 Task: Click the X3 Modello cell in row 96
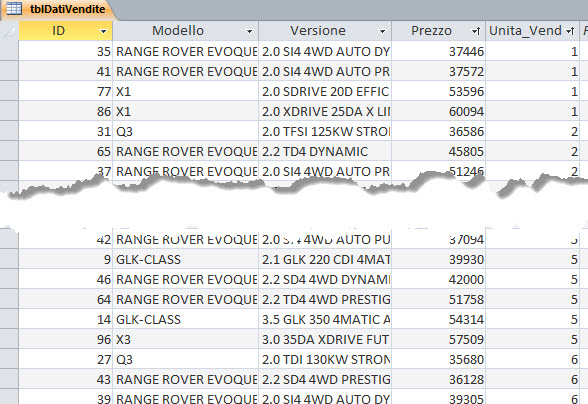186,339
